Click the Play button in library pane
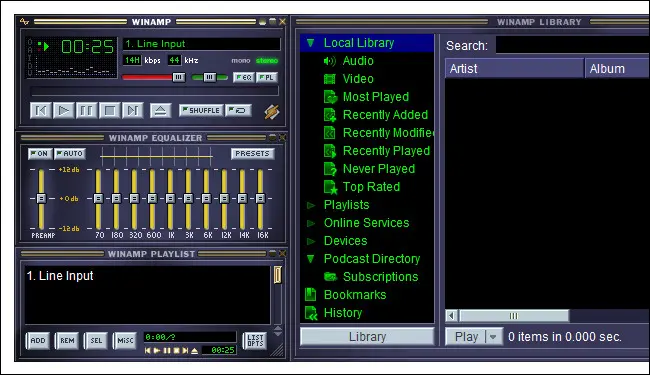This screenshot has width=650, height=375. click(466, 337)
